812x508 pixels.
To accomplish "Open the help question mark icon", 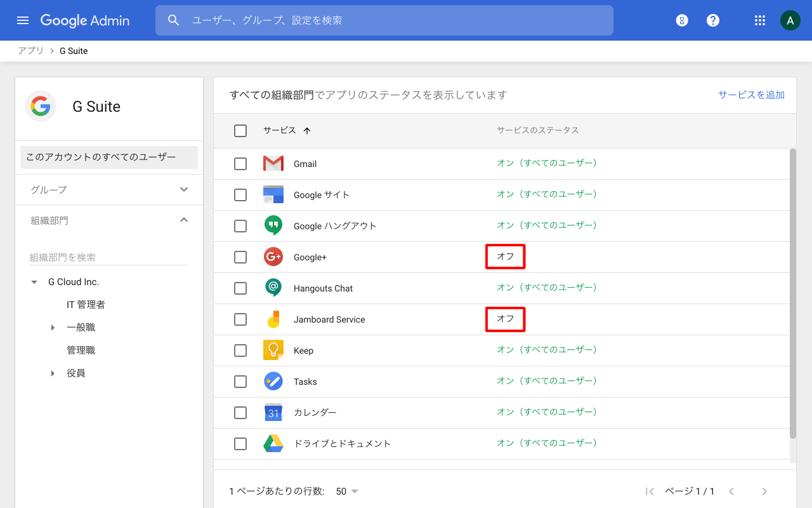I will [x=713, y=20].
